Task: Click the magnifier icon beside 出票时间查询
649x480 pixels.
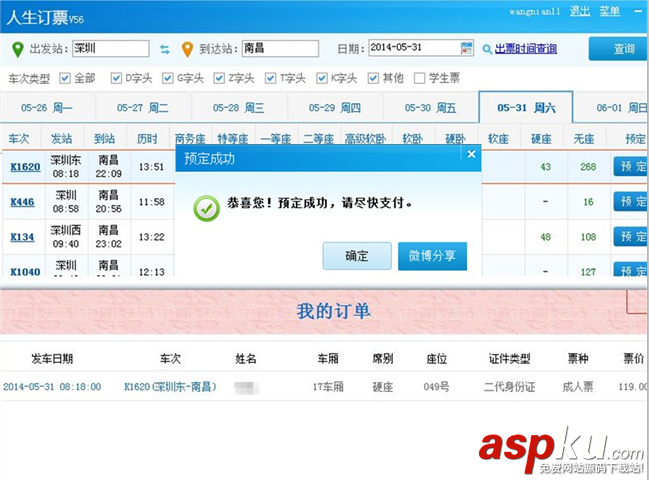Action: [487, 49]
